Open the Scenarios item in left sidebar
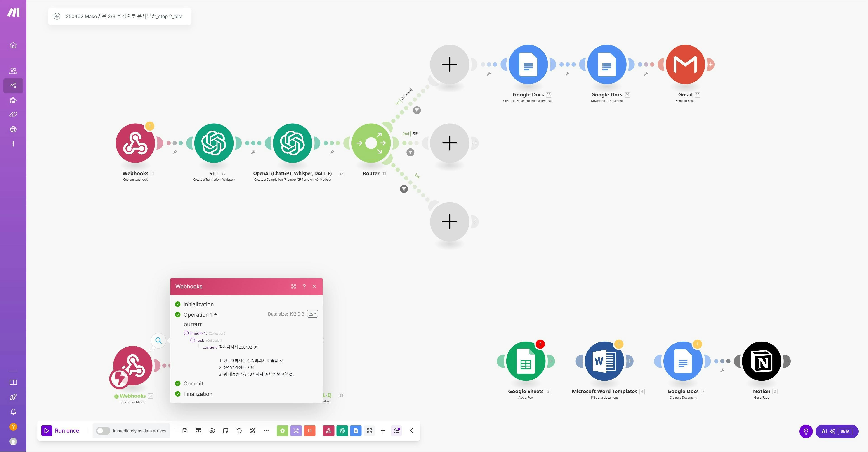This screenshot has width=868, height=452. pyautogui.click(x=13, y=85)
